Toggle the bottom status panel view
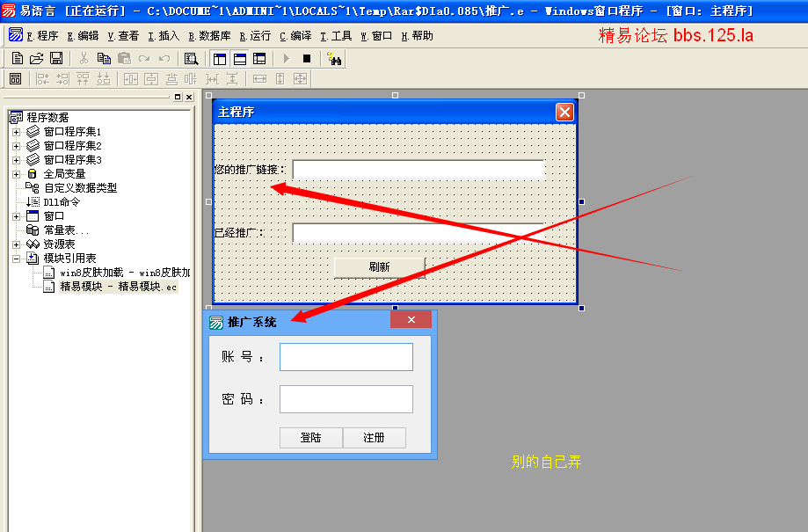808x532 pixels. click(x=240, y=59)
